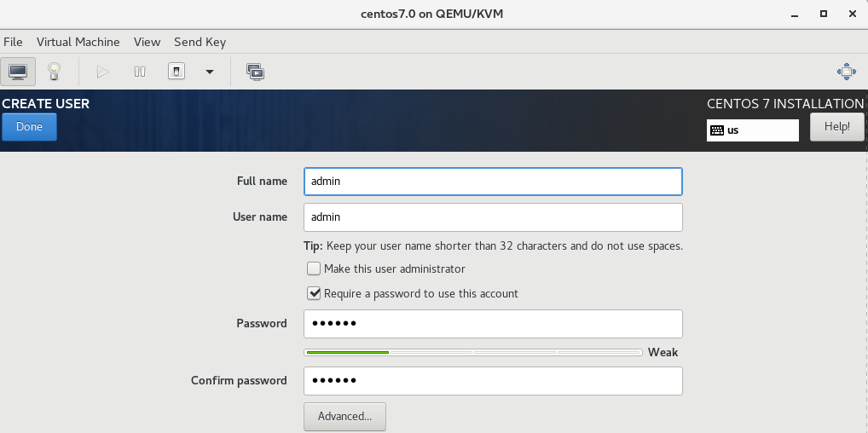The image size is (868, 433).
Task: Open the Virtual Machine menu
Action: [x=78, y=42]
